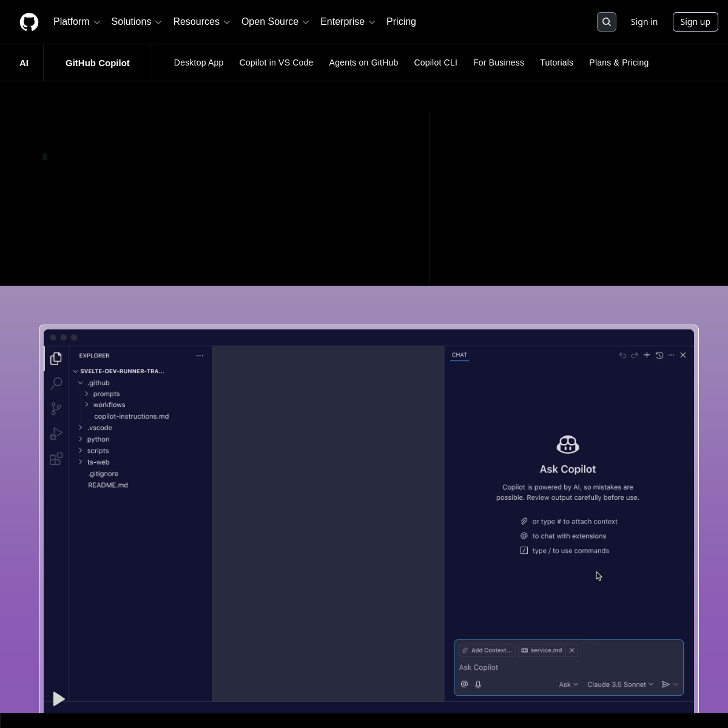
Task: Click the Ask Copilot input field
Action: [569, 667]
